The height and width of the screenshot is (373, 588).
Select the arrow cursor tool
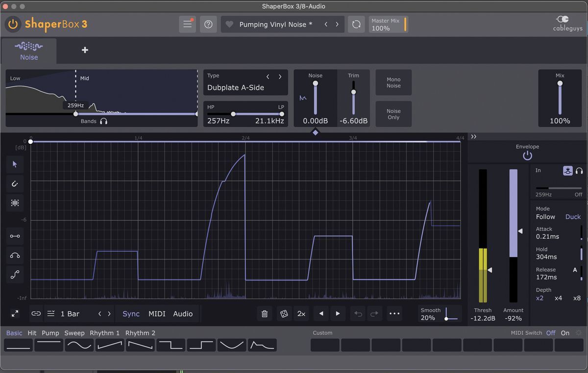[15, 164]
